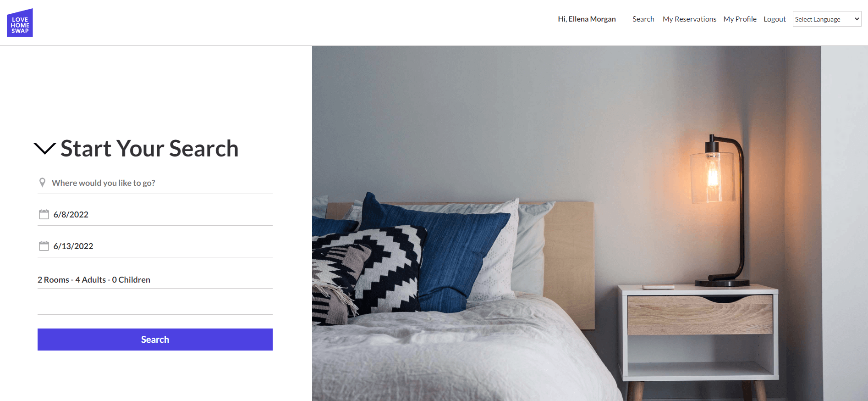Open calendar icon beside 6/8/2022
The height and width of the screenshot is (401, 868).
tap(44, 214)
